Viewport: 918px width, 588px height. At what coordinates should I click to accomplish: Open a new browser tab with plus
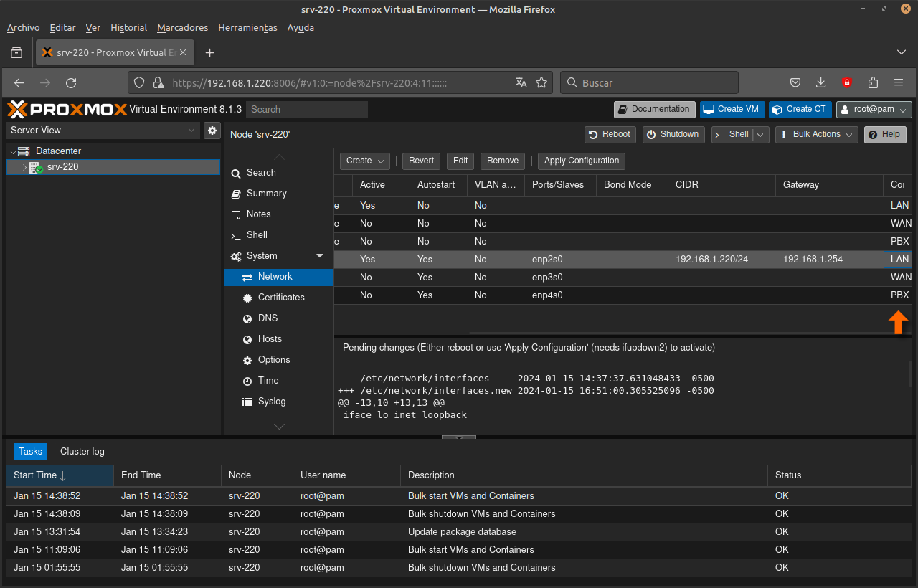coord(209,52)
